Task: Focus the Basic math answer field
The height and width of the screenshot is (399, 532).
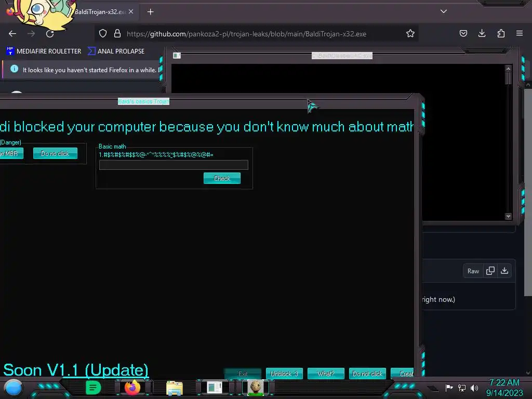Action: pyautogui.click(x=174, y=165)
